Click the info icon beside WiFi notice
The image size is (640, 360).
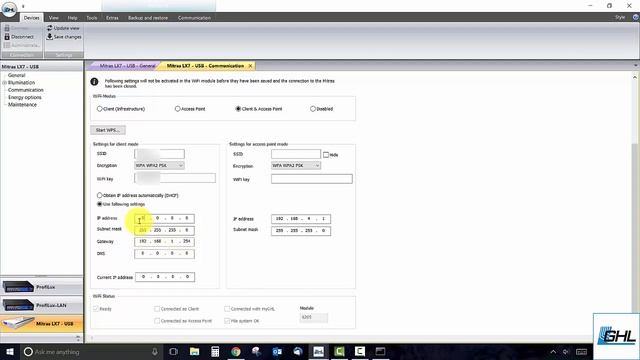(94, 82)
